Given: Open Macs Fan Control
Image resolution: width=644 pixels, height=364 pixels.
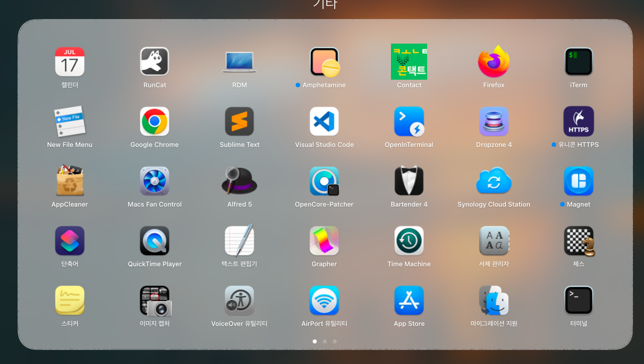Looking at the screenshot, I should coord(155,181).
